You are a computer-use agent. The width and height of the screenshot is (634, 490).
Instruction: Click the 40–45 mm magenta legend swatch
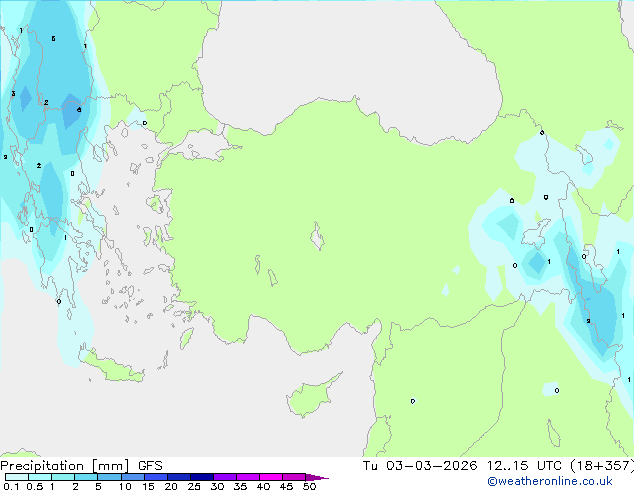pos(271,477)
